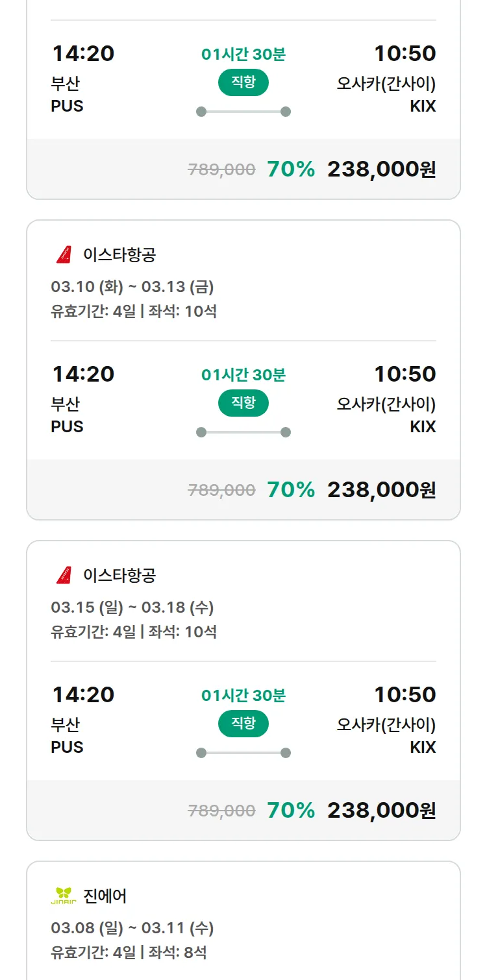Select 직항 badge on 03.15–03.18 flight card
487x980 pixels.
(x=243, y=724)
